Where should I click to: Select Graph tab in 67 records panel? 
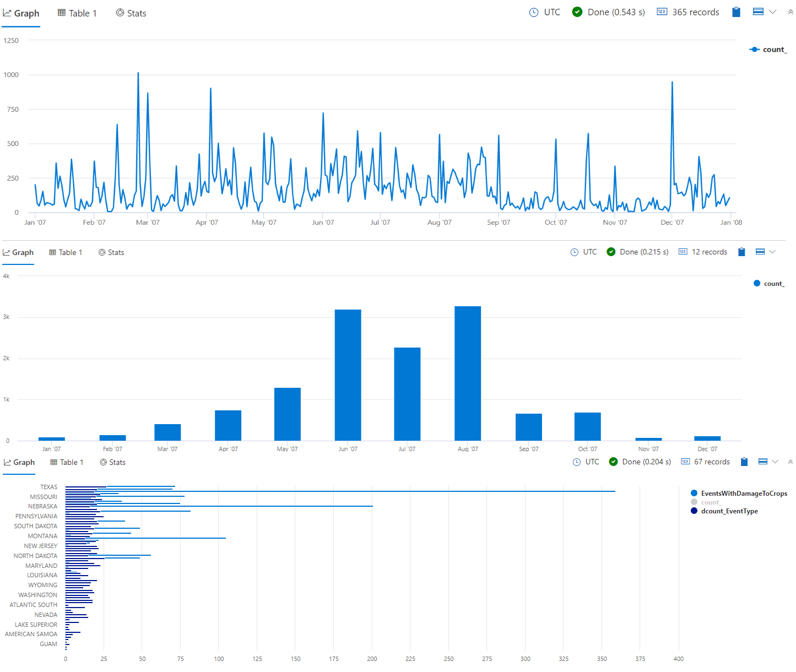click(x=19, y=462)
